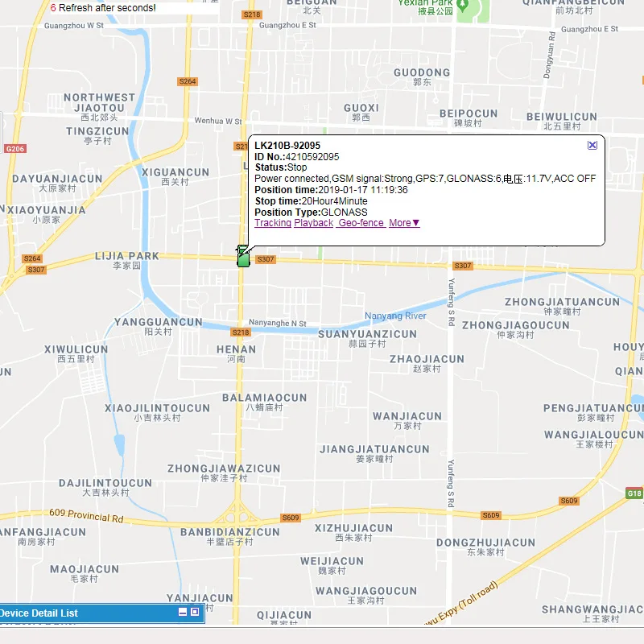
Task: Open the Playback link in the popup
Action: [314, 223]
